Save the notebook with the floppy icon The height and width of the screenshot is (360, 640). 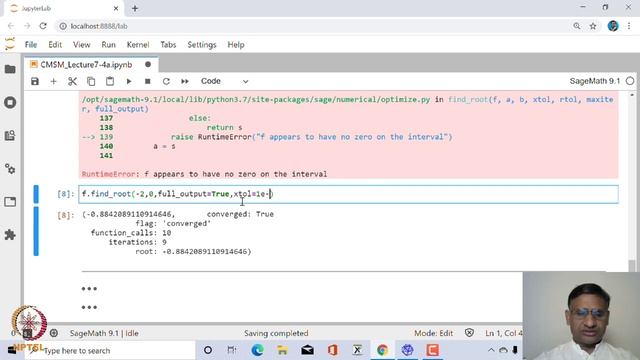35,81
